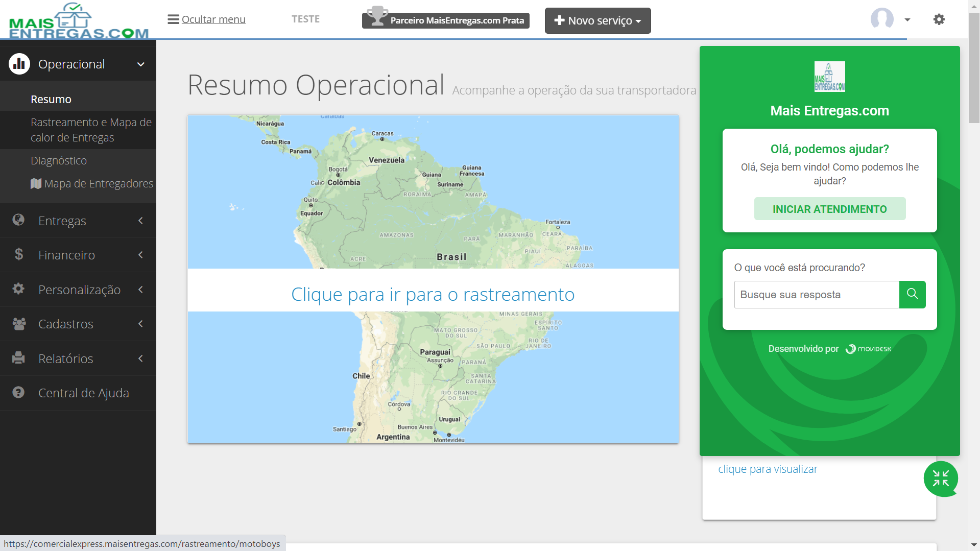Minimize the help chat widget
Viewport: 980px width, 551px height.
coord(941,478)
